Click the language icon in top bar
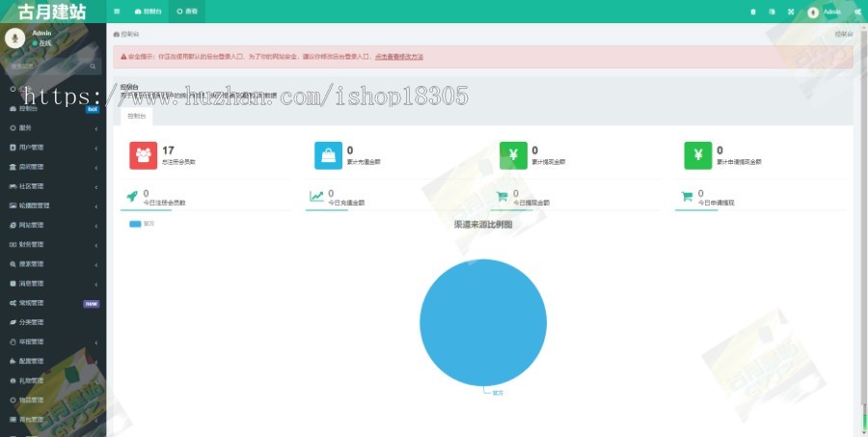Image resolution: width=868 pixels, height=437 pixels. tap(772, 12)
